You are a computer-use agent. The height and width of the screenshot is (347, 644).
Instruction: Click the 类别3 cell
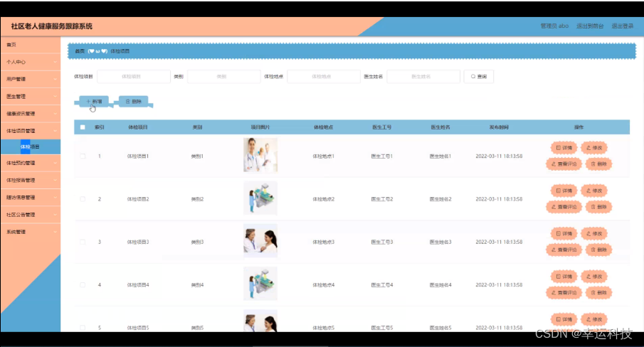(x=197, y=242)
